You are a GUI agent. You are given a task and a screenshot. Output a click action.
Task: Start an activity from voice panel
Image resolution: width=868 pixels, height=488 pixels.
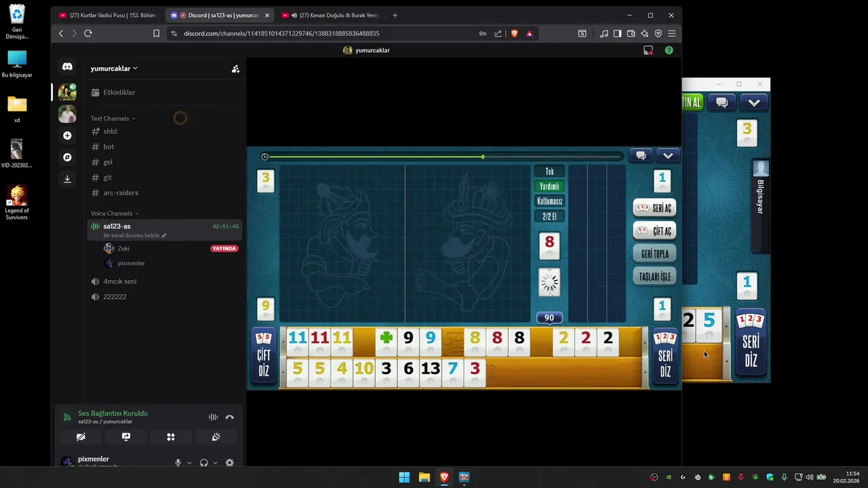(x=171, y=437)
